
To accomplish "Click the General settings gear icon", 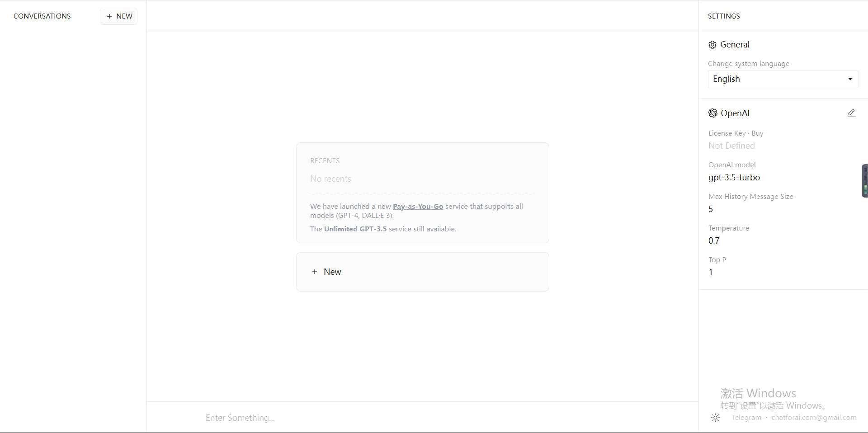I will [x=712, y=44].
